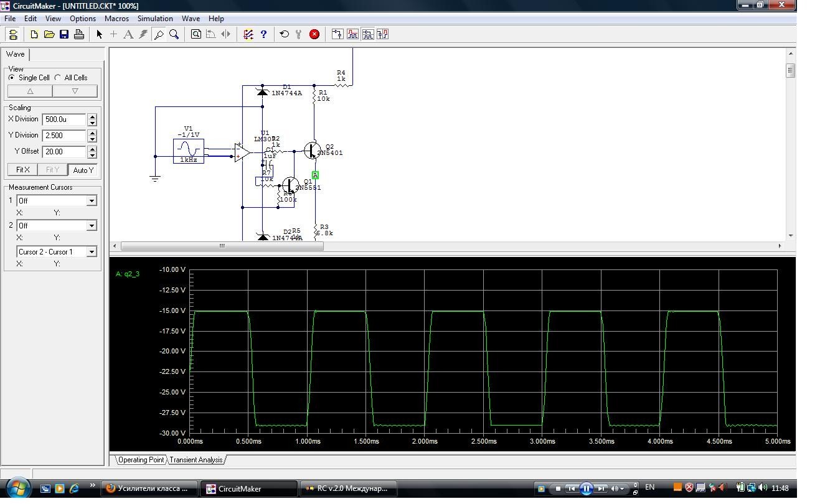Open the Help menu

(216, 19)
